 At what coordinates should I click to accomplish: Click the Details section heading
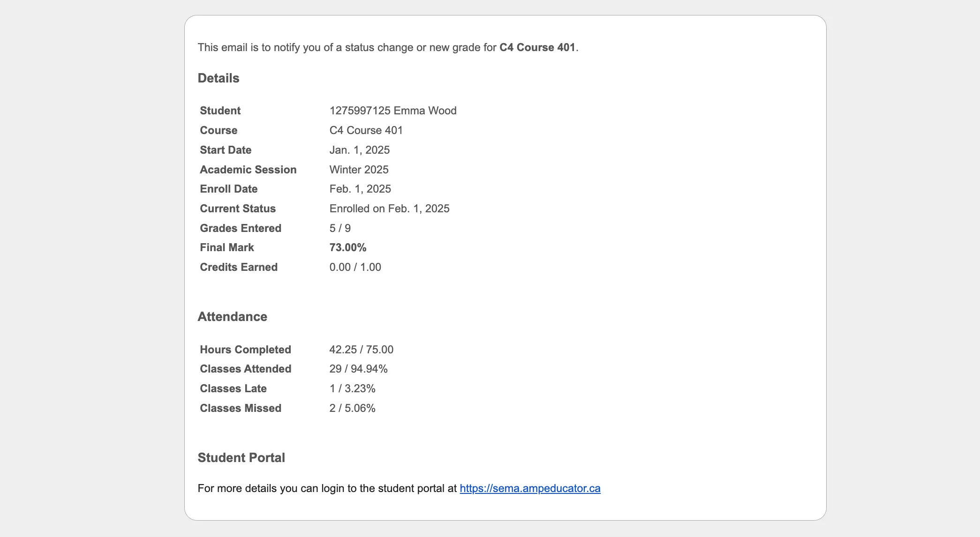coord(219,78)
